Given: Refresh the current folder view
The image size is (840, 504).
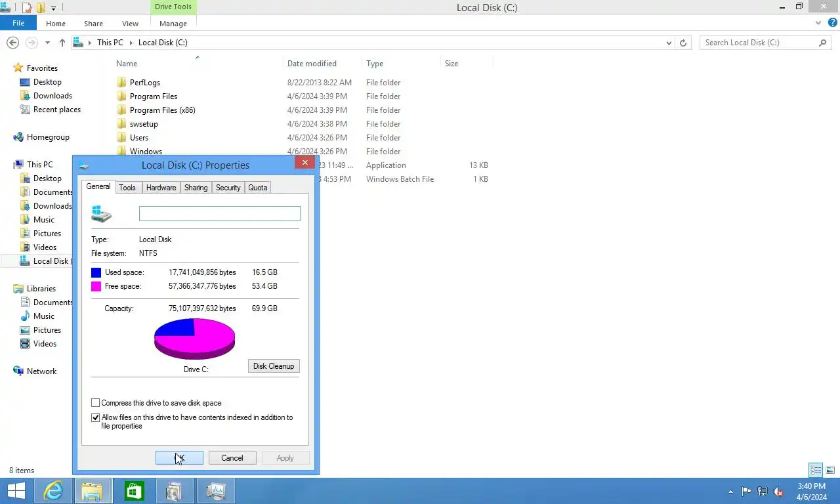Looking at the screenshot, I should pyautogui.click(x=683, y=43).
